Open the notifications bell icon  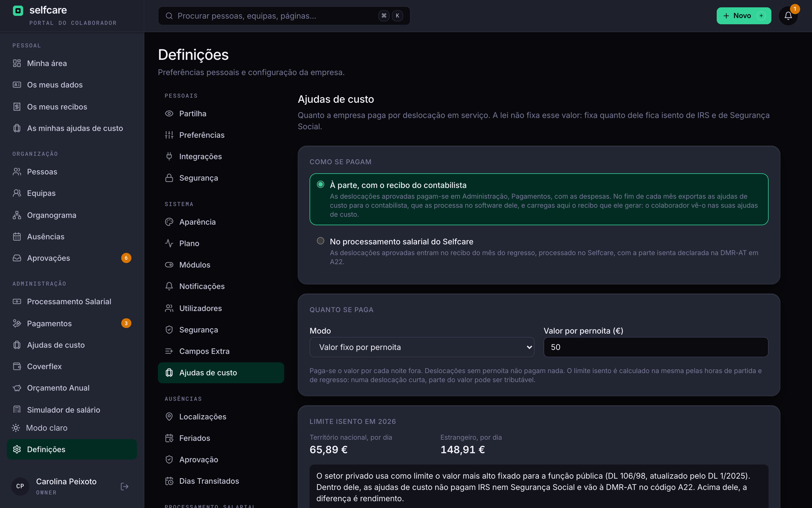pyautogui.click(x=788, y=16)
